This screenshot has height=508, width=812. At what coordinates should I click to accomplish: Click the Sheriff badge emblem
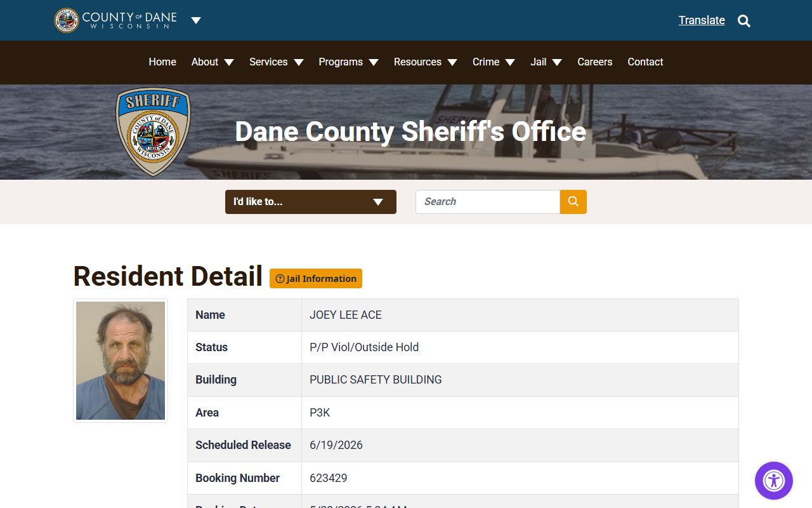coord(153,131)
